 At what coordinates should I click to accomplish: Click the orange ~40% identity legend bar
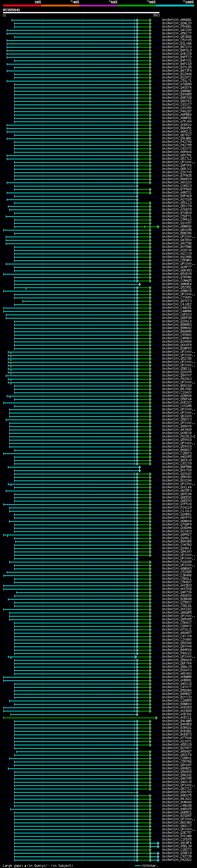[x=60, y=6]
